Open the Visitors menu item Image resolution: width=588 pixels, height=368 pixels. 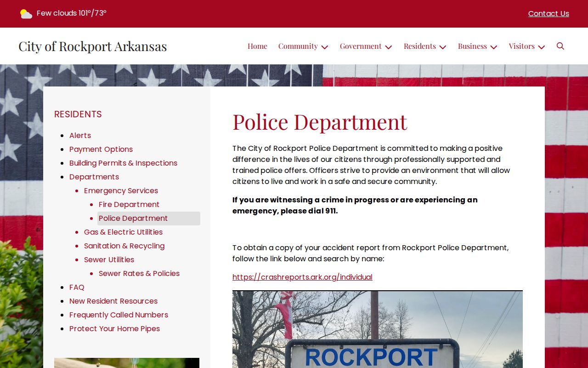[x=521, y=46]
